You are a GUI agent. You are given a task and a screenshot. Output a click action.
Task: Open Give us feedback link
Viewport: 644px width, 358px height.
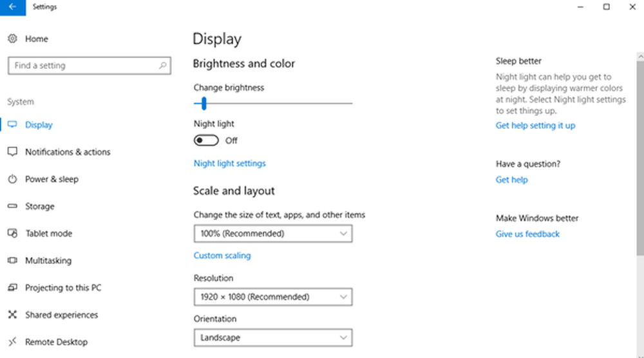(527, 234)
